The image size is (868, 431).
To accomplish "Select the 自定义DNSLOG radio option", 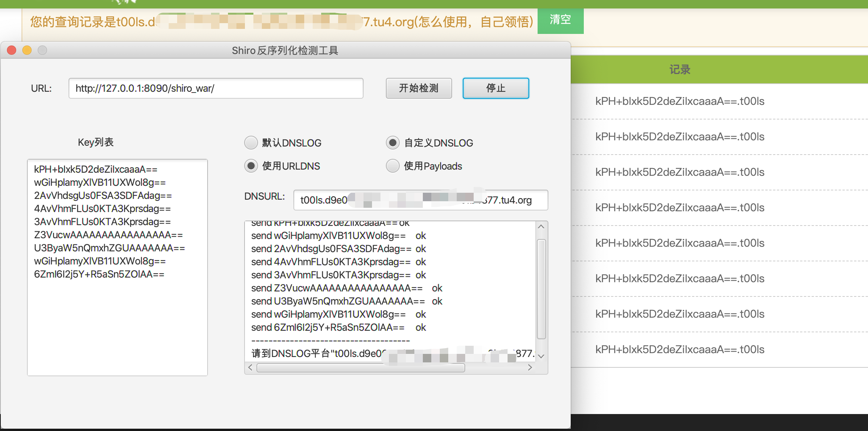I will 393,143.
